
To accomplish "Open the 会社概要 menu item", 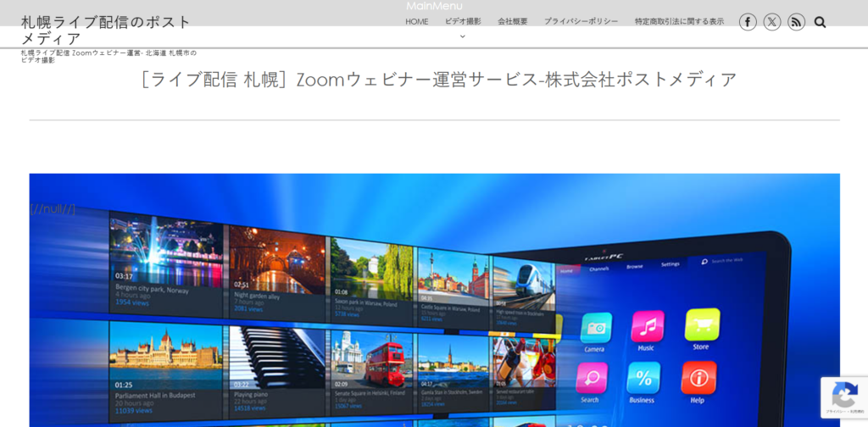I will (512, 21).
